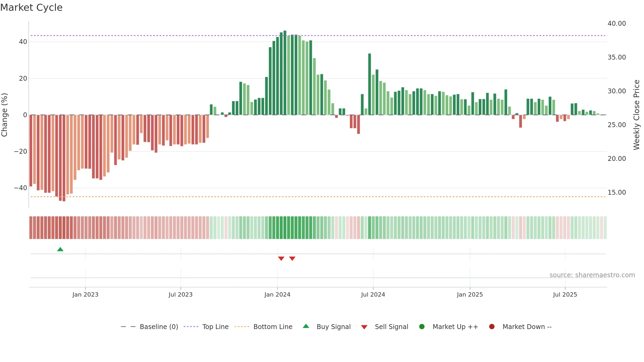
Task: Click the Jan 2023 x-axis label
Action: pos(85,295)
